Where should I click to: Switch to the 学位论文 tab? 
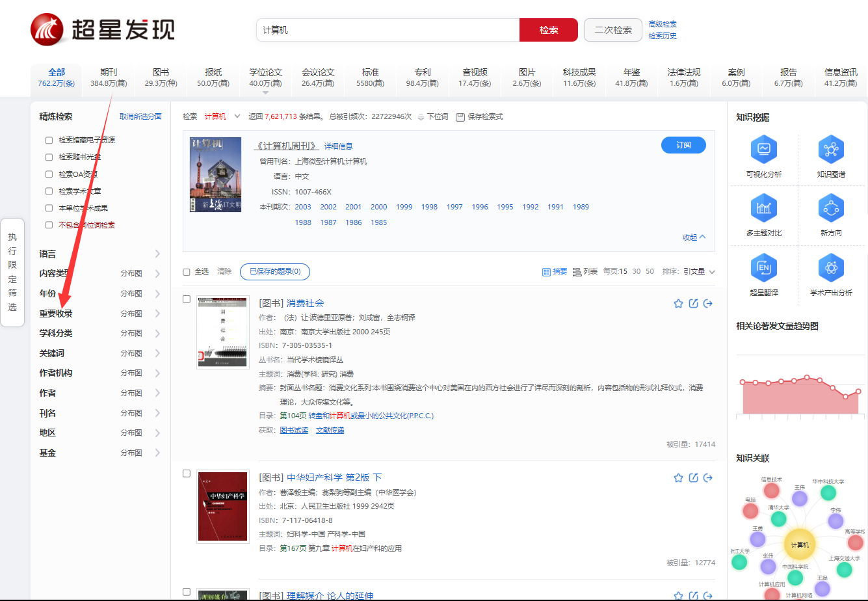point(265,77)
